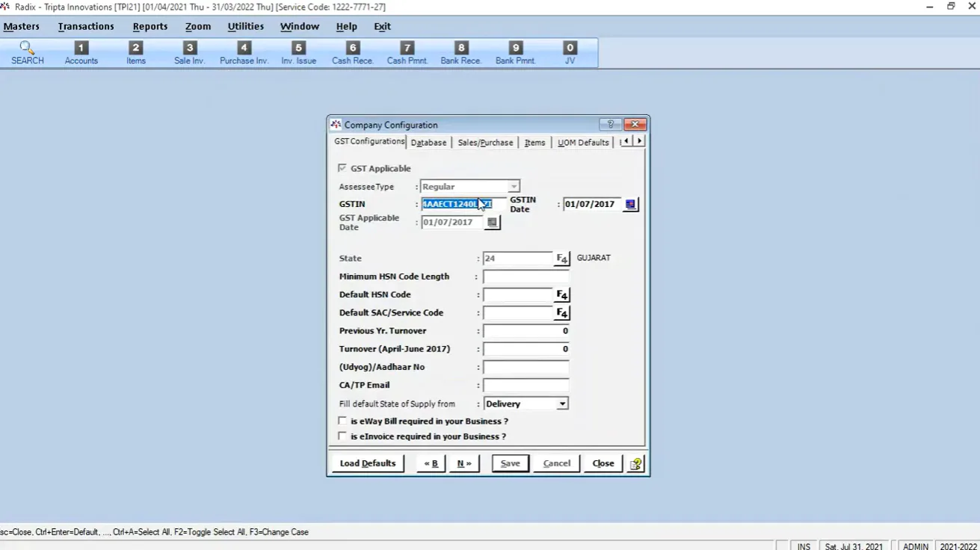Click the CA/TP Email input field
Image resolution: width=980 pixels, height=550 pixels.
(x=526, y=386)
